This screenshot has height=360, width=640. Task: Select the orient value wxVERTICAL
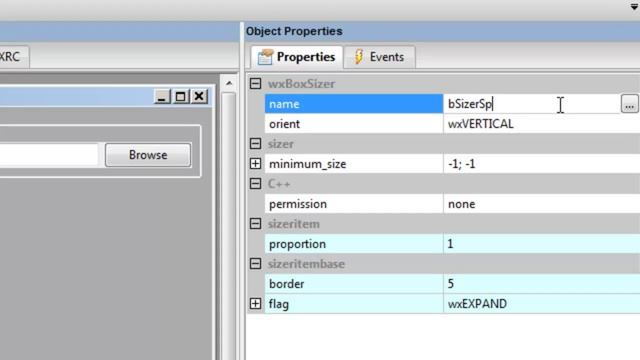pyautogui.click(x=541, y=124)
